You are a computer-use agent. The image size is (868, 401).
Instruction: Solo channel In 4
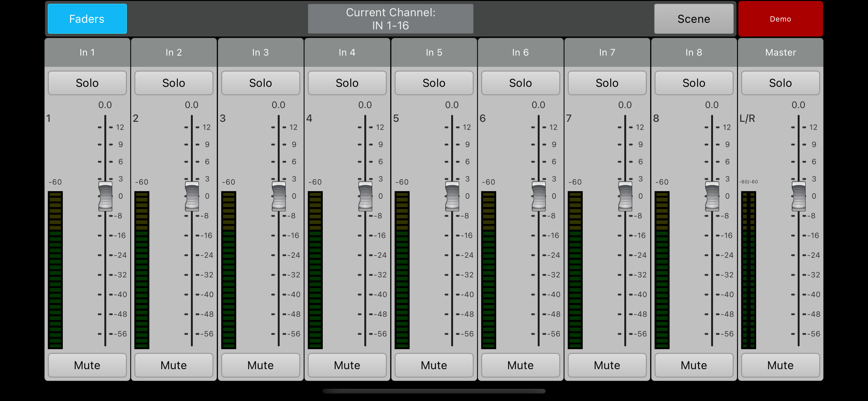(x=347, y=83)
